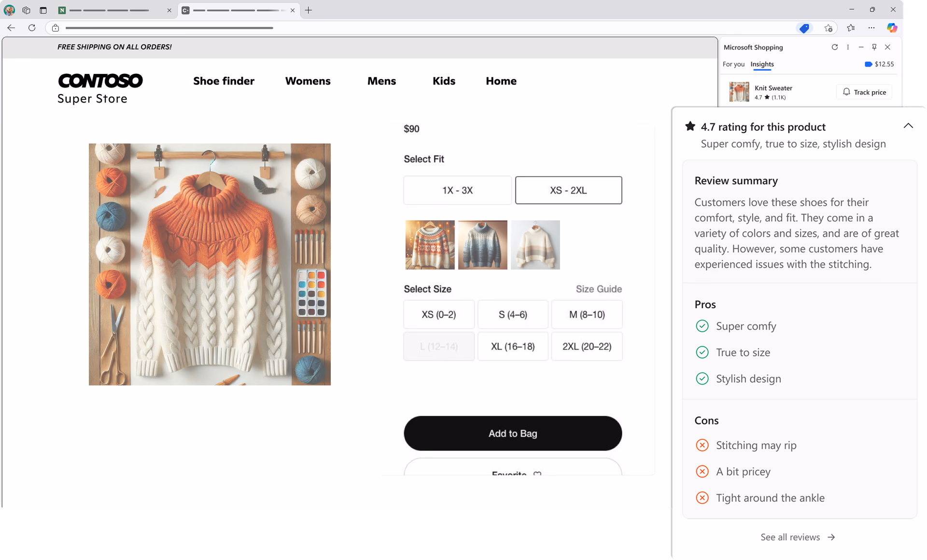This screenshot has width=927, height=560.
Task: Open the Favorites list icon
Action: [x=851, y=28]
